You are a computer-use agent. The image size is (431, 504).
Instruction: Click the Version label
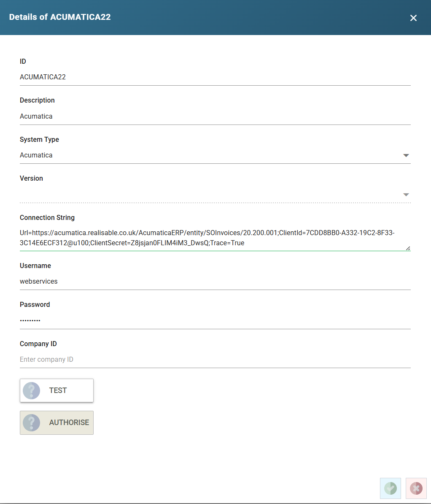tap(32, 179)
